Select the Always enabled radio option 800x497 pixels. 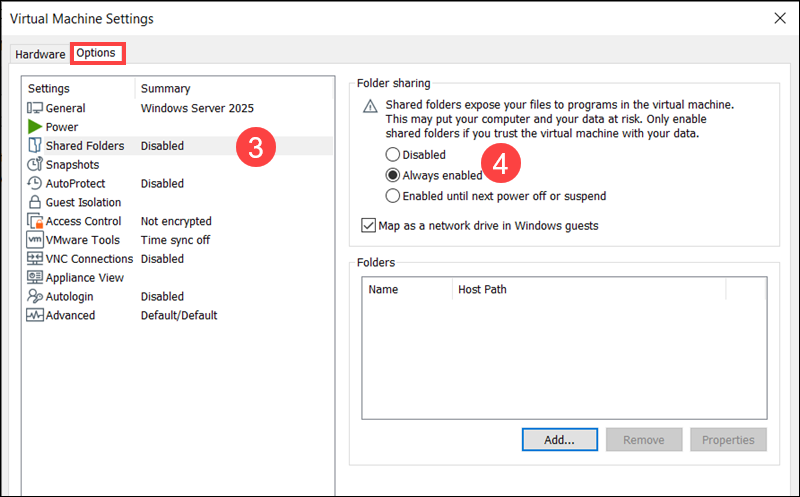(393, 175)
